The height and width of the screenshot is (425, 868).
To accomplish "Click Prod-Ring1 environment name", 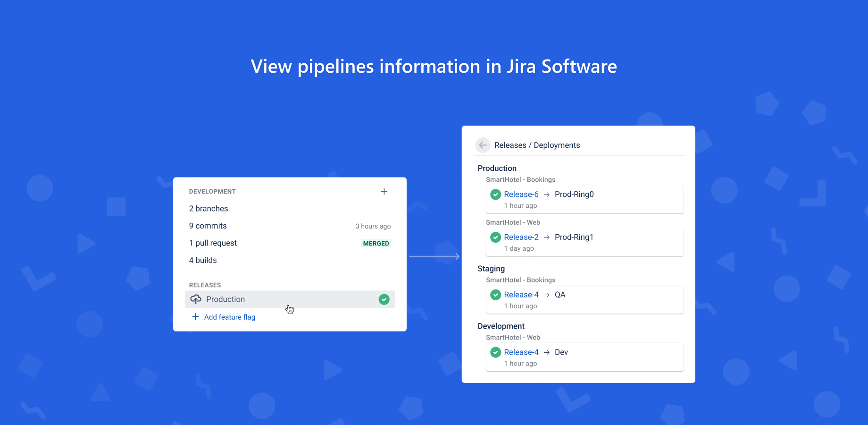I will coord(574,237).
